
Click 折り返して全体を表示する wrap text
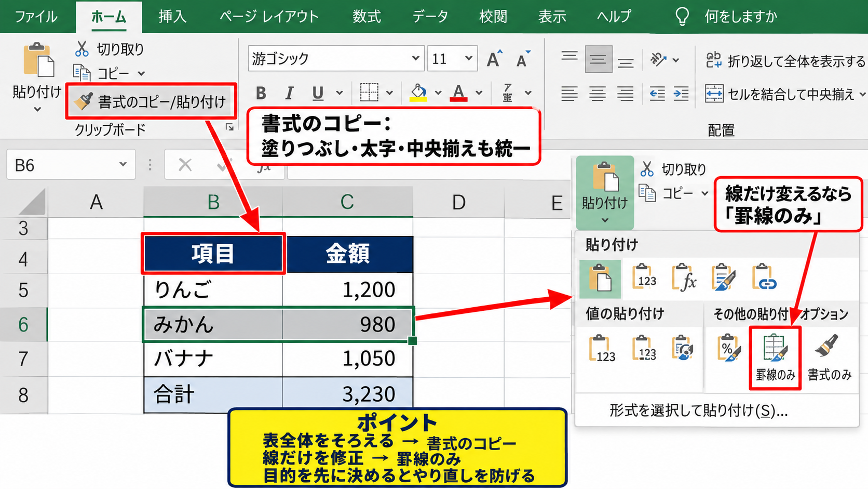785,61
